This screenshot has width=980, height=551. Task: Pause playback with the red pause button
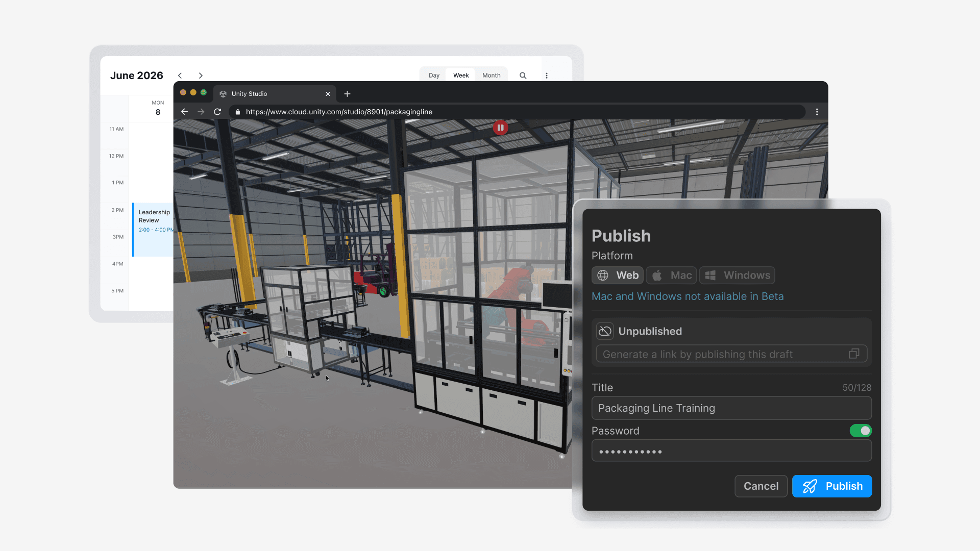coord(500,128)
